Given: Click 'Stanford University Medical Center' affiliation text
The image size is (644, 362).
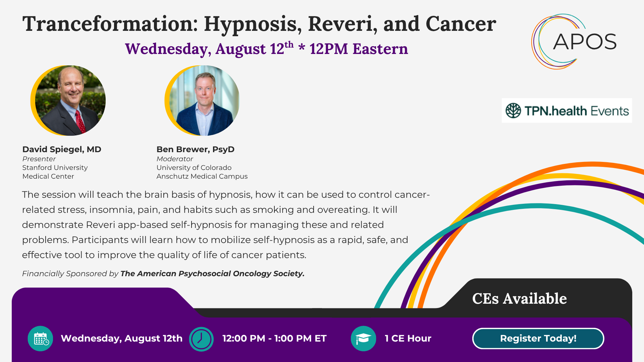Looking at the screenshot, I should (55, 172).
